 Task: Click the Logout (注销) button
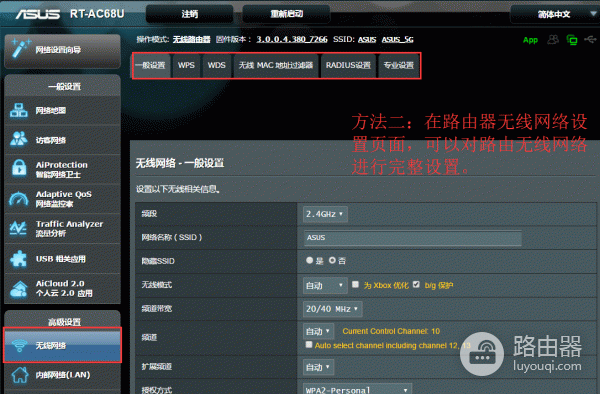(189, 14)
